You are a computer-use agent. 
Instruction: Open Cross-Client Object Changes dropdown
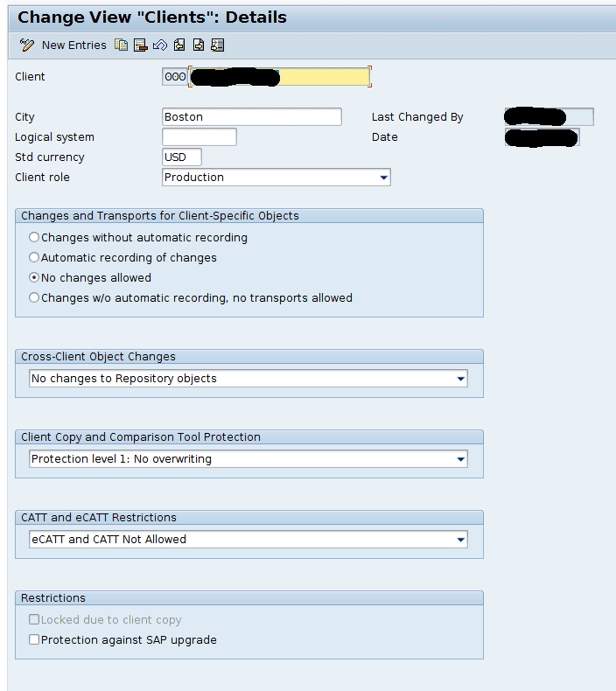(x=461, y=379)
